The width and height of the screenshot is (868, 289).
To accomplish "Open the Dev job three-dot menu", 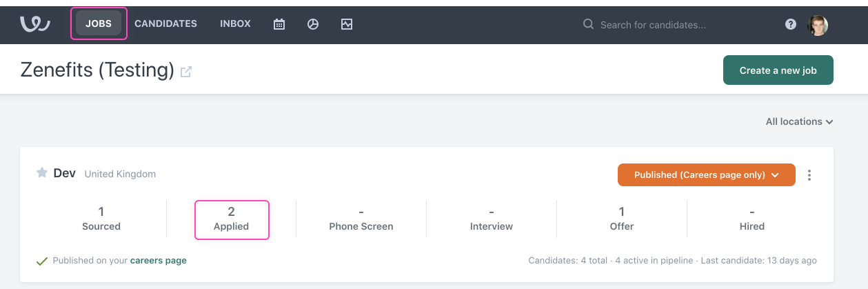I will (809, 175).
